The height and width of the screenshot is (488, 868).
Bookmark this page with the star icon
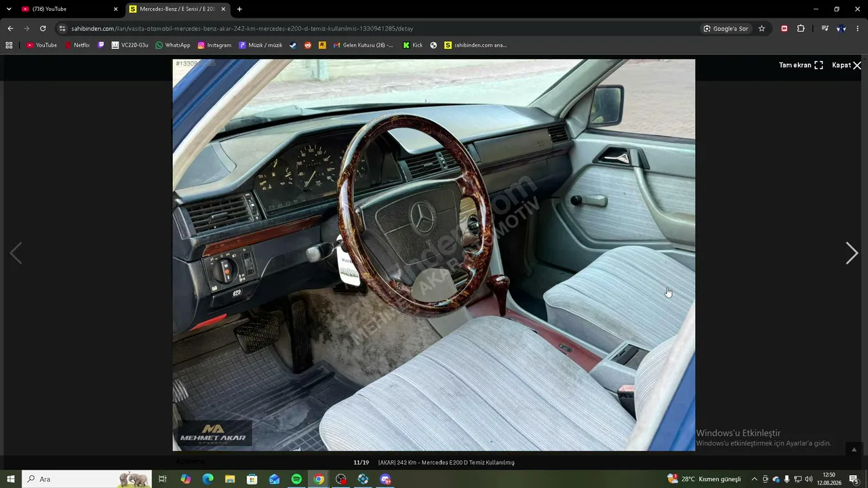coord(762,28)
